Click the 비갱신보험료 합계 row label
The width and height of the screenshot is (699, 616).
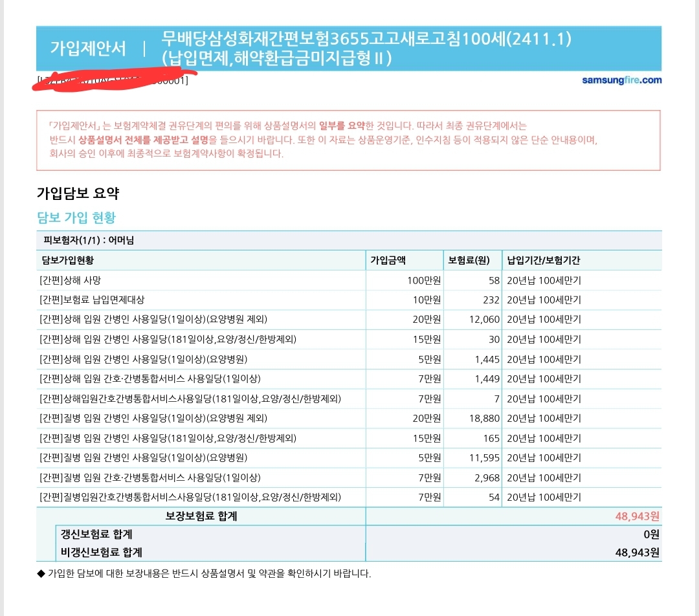tap(101, 553)
